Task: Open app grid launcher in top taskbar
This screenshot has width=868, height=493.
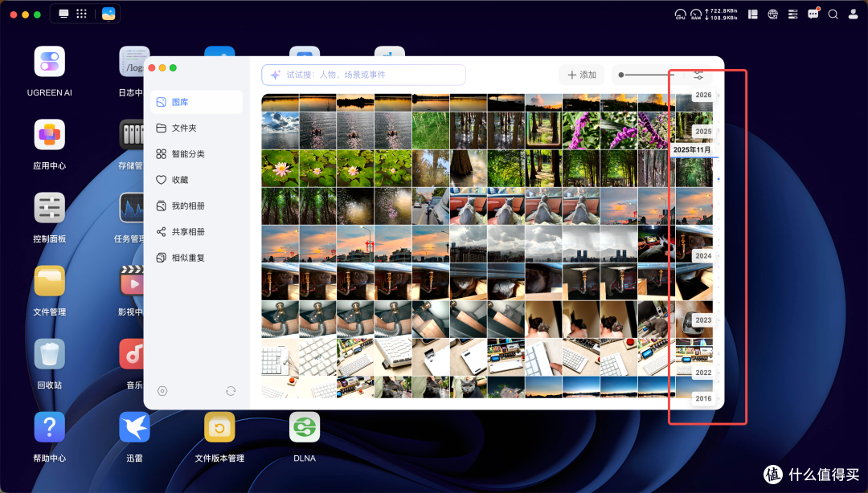Action: (x=81, y=14)
